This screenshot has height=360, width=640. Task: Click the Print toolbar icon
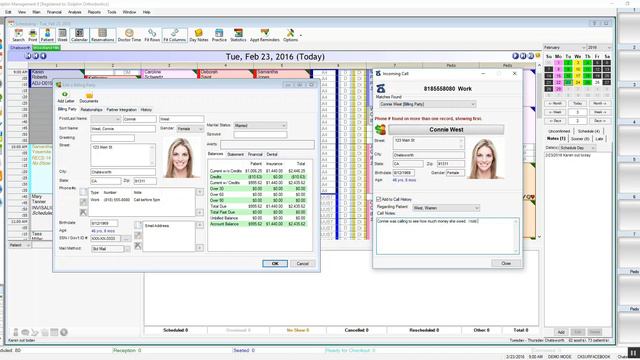[33, 35]
